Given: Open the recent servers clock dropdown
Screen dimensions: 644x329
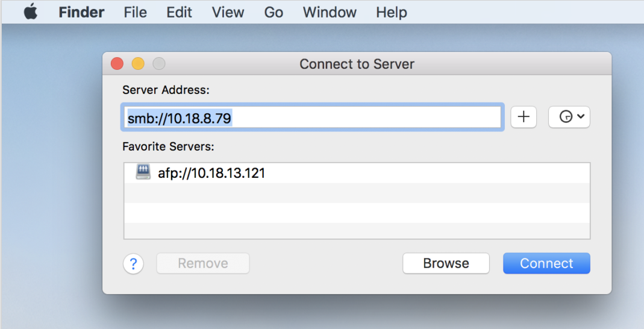Looking at the screenshot, I should click(x=569, y=117).
